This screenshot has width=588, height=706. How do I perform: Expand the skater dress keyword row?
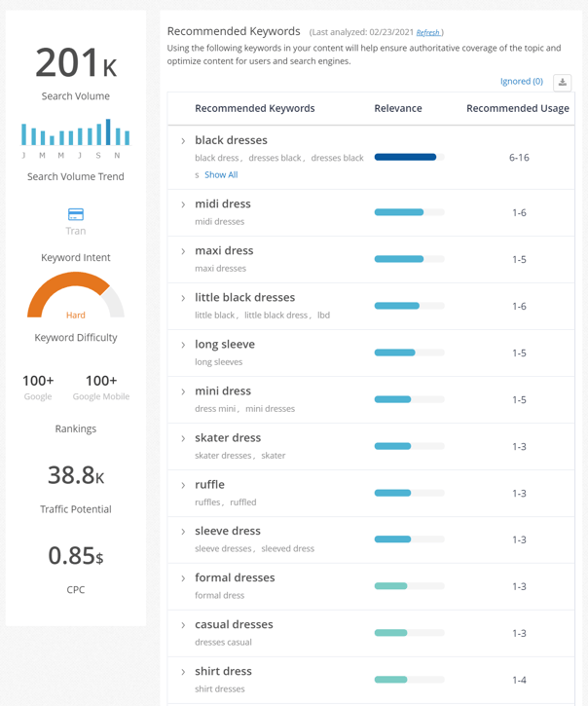(183, 438)
